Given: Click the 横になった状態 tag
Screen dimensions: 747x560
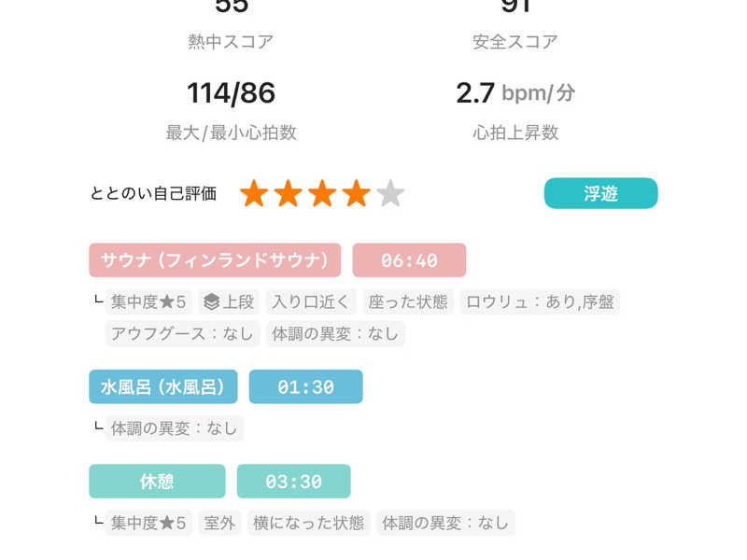Looking at the screenshot, I should tap(308, 523).
